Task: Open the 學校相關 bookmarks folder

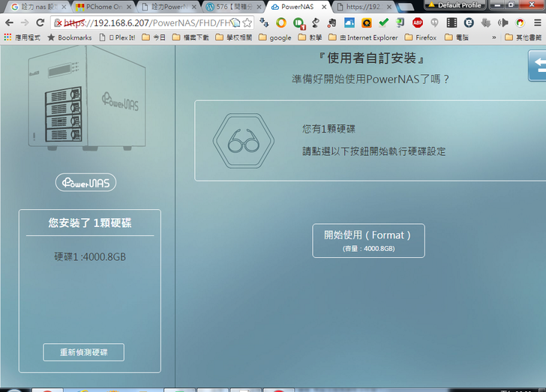Action: point(234,37)
